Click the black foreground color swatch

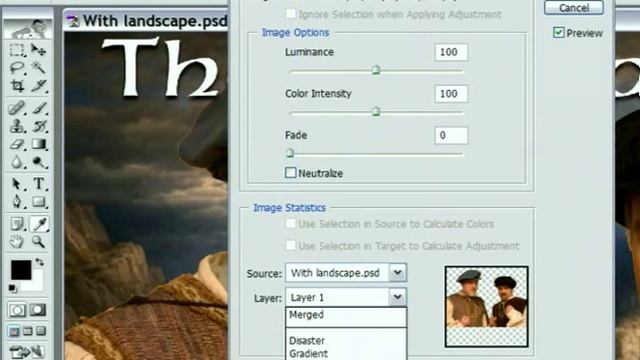(x=20, y=270)
